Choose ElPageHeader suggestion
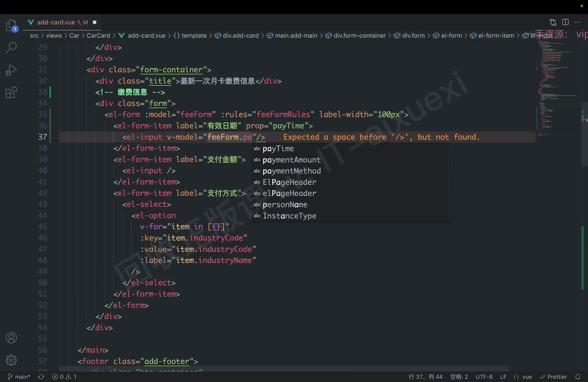Viewport: 588px width, 382px height. [352, 182]
